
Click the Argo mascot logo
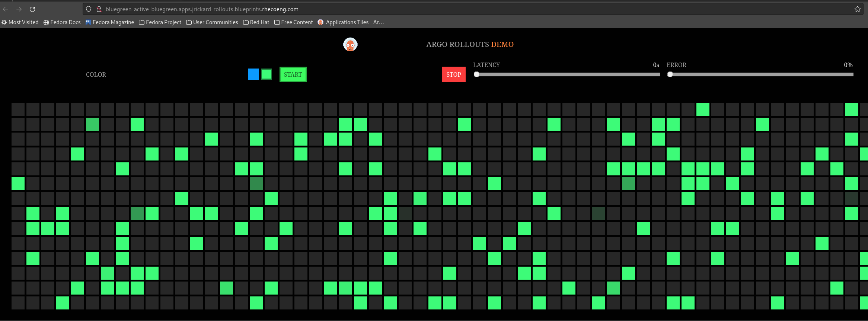(350, 44)
